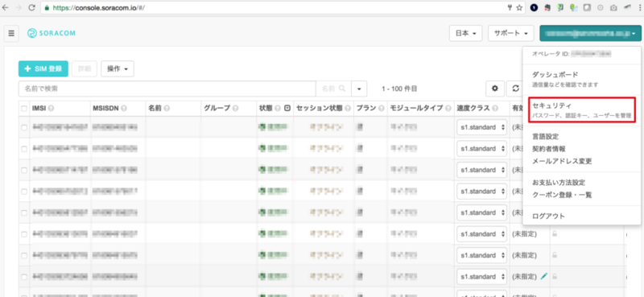The width and height of the screenshot is (644, 297).
Task: Select ログアウト to sign out
Action: pos(548,216)
